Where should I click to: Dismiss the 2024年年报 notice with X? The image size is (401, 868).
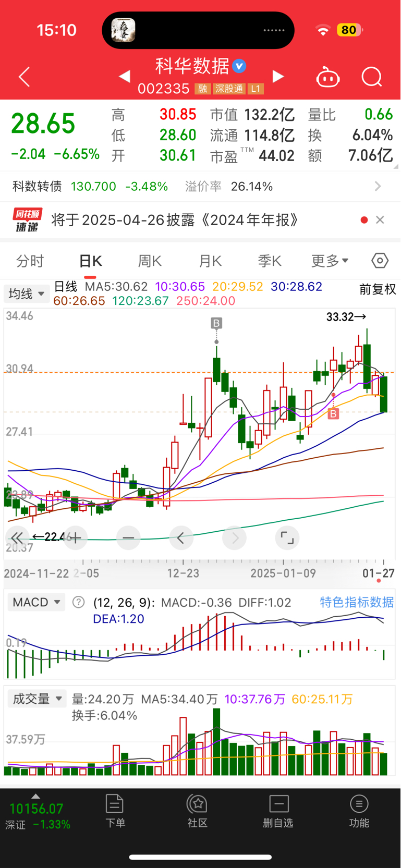[380, 220]
